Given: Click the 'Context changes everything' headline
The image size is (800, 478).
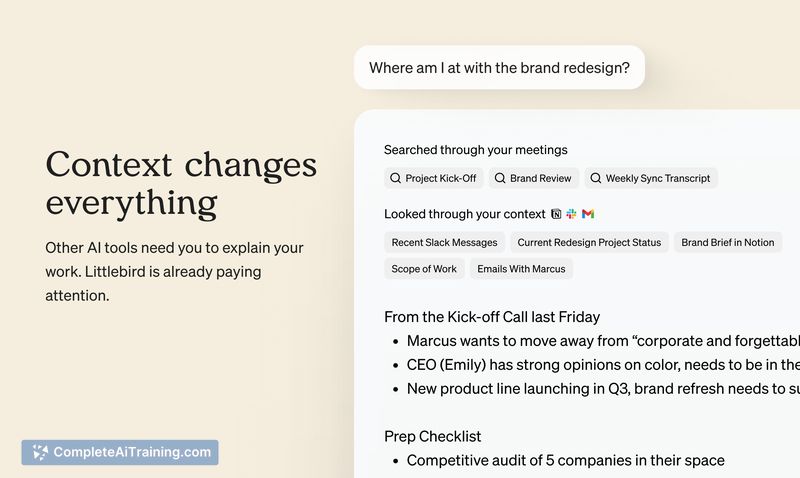Looking at the screenshot, I should (181, 184).
